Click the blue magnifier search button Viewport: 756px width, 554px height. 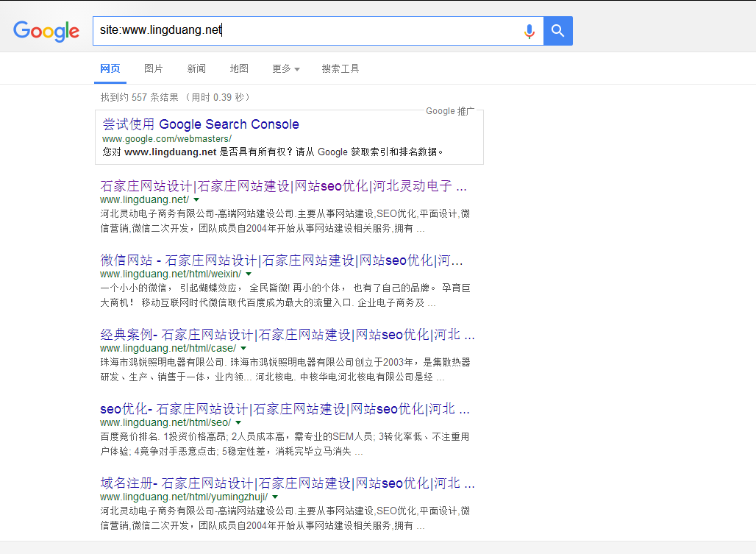click(558, 31)
